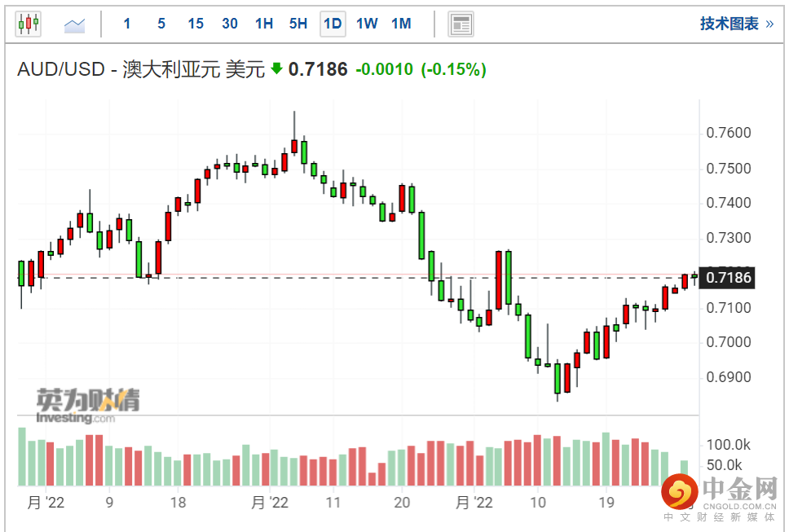Select the 1 minute timeframe
This screenshot has height=532, width=789.
[x=127, y=24]
